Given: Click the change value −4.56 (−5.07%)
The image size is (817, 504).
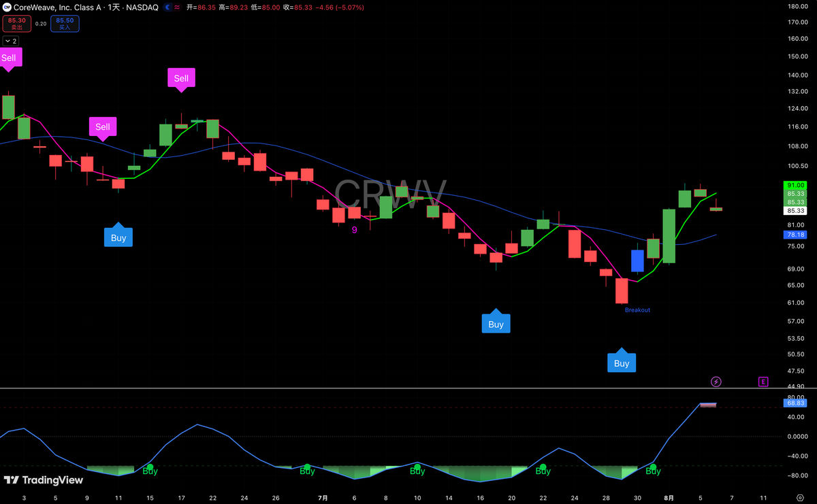Looking at the screenshot, I should pyautogui.click(x=338, y=7).
